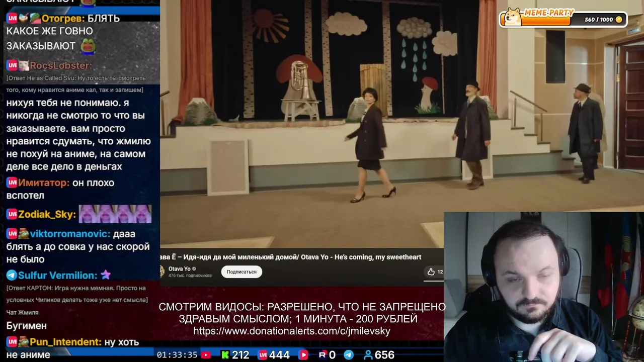Click the R platform icon next to 0
The height and width of the screenshot is (362, 644).
point(323,355)
